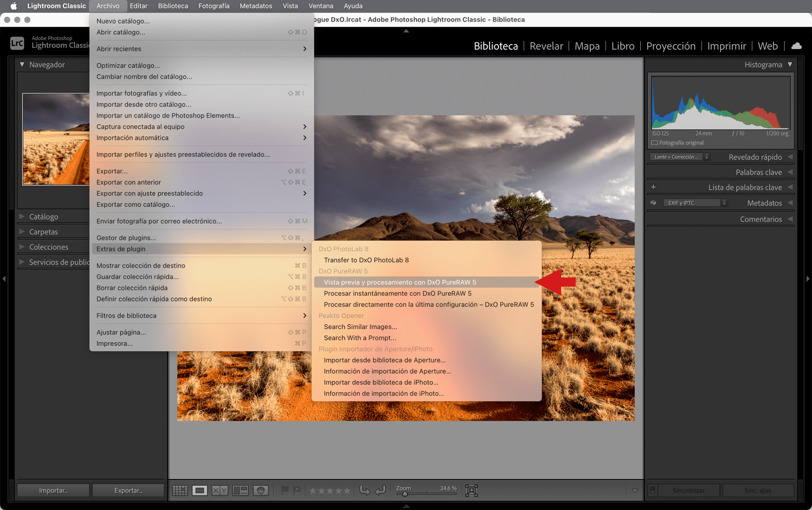Open EXIF y IPTC metadata dropdown

(695, 203)
